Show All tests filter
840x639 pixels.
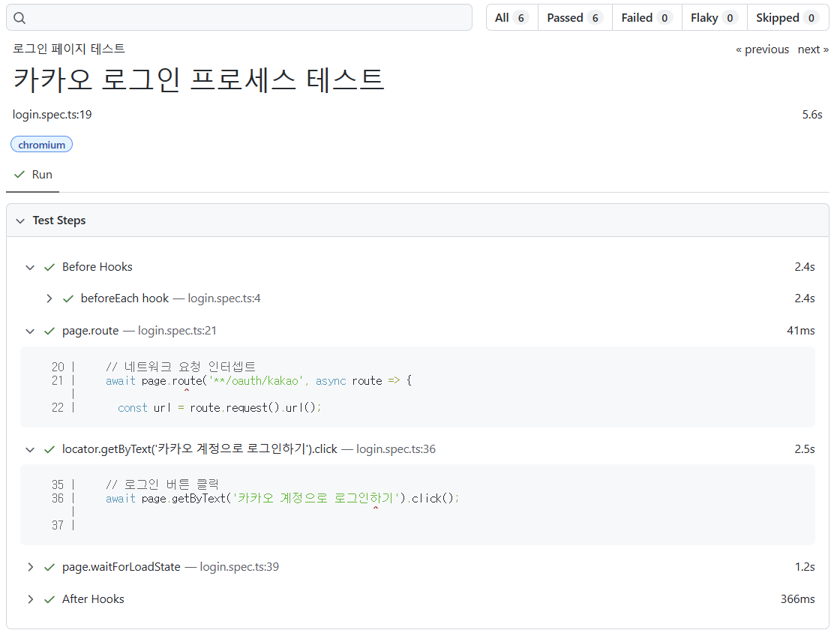pos(511,18)
